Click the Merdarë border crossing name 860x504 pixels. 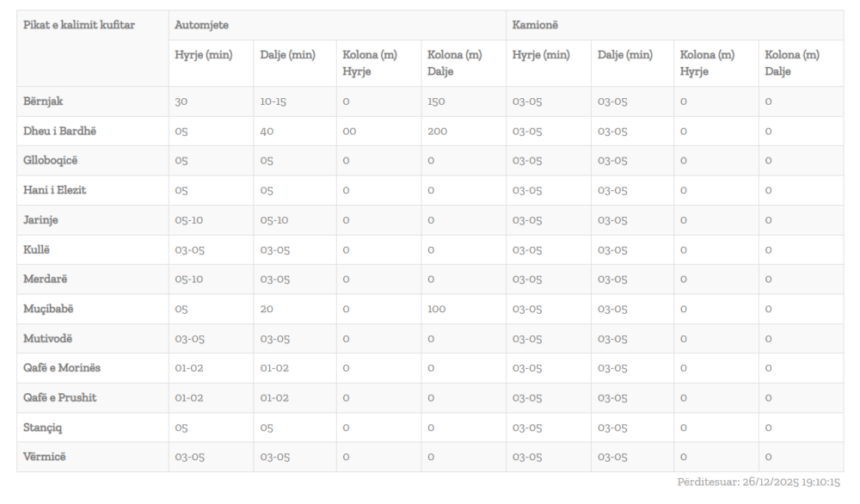coord(46,280)
